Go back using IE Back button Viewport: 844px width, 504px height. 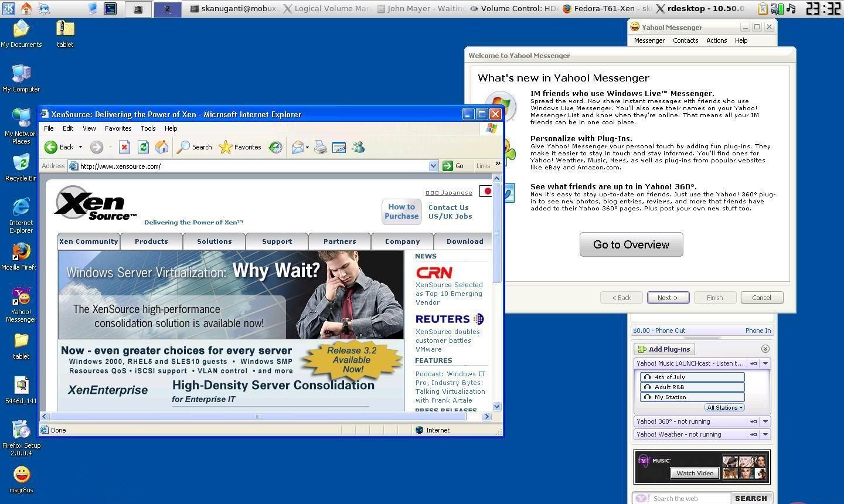59,147
